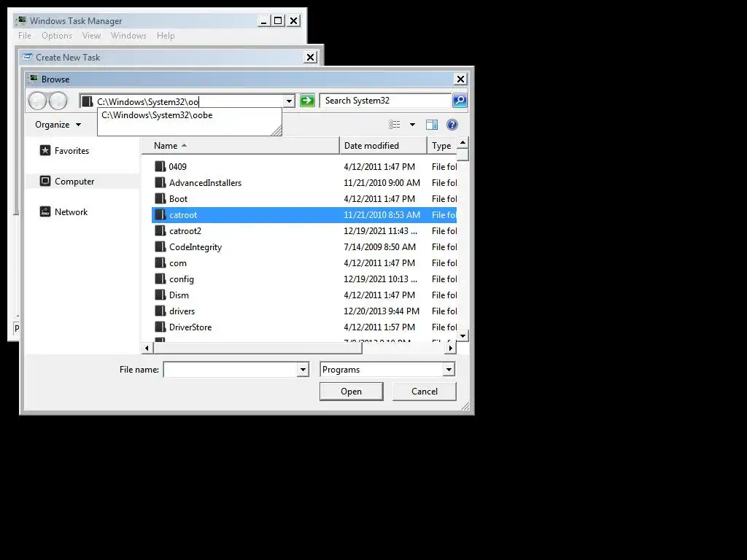Click the Open button
747x560 pixels.
(x=351, y=392)
